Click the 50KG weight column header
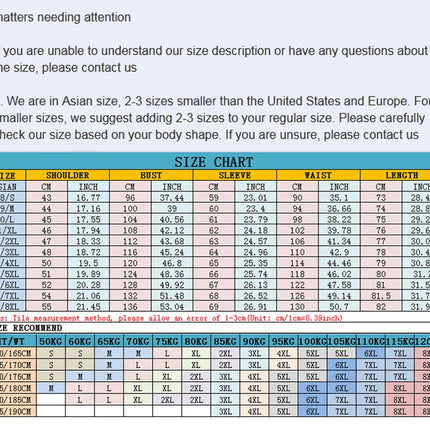This screenshot has width=430, height=430. (51, 341)
